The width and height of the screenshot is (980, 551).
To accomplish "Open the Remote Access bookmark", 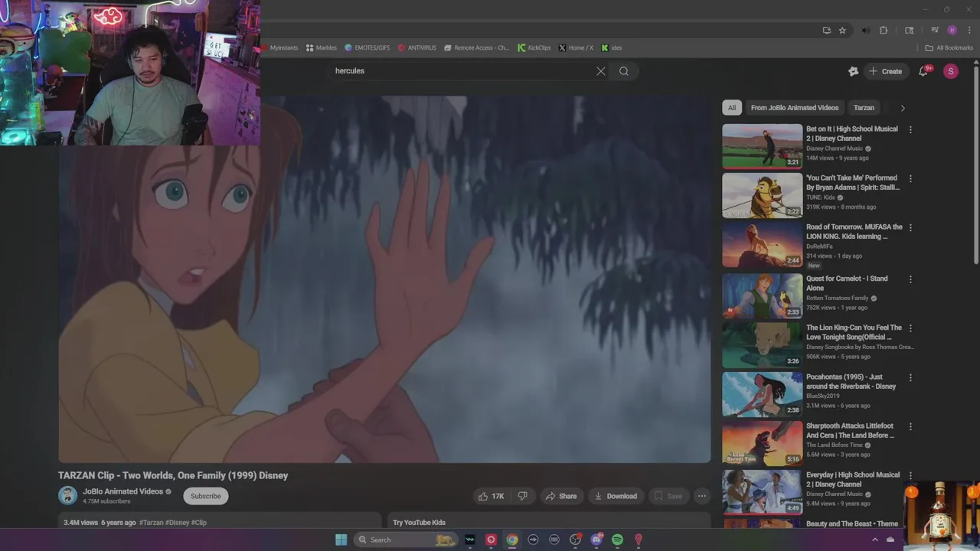I will 476,47.
